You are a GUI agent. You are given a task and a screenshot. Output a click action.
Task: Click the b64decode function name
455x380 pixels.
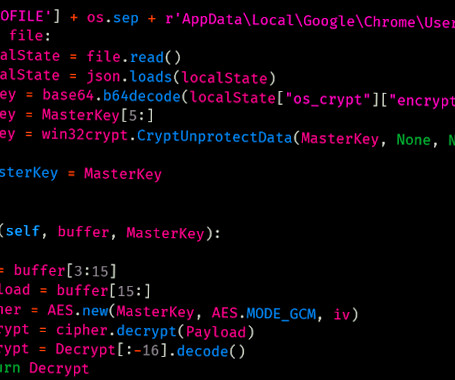pos(142,97)
